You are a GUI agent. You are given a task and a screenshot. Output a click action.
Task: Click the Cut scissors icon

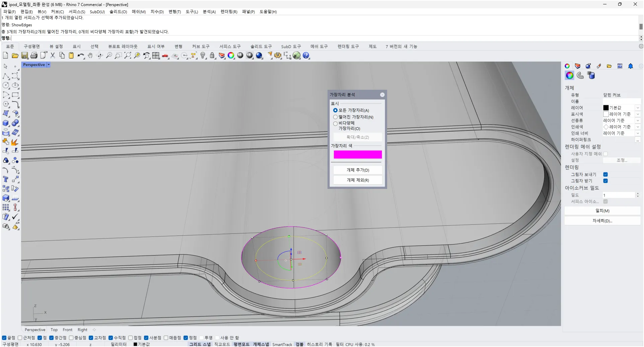point(53,56)
